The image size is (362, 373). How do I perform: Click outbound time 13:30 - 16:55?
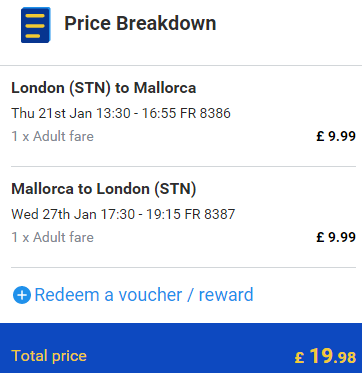[137, 113]
